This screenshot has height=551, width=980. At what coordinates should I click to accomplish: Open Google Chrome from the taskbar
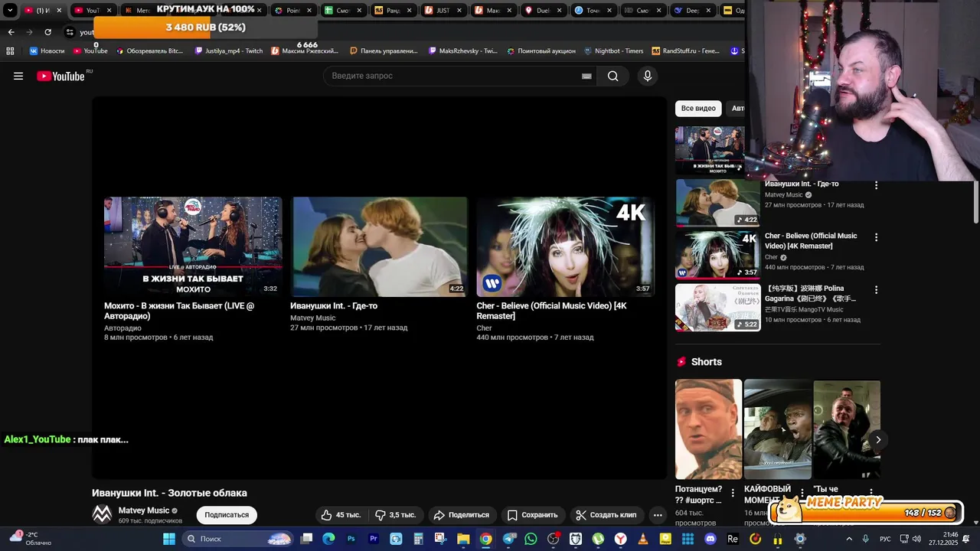pos(485,539)
